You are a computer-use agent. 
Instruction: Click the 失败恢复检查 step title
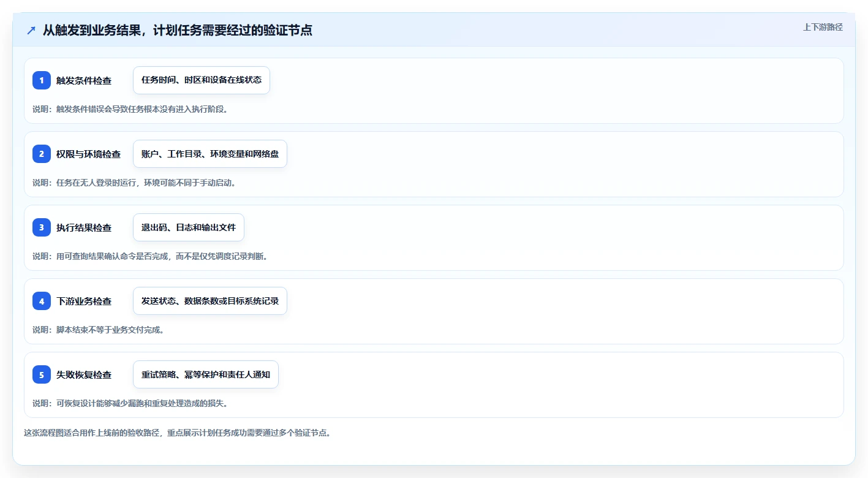[x=84, y=374]
